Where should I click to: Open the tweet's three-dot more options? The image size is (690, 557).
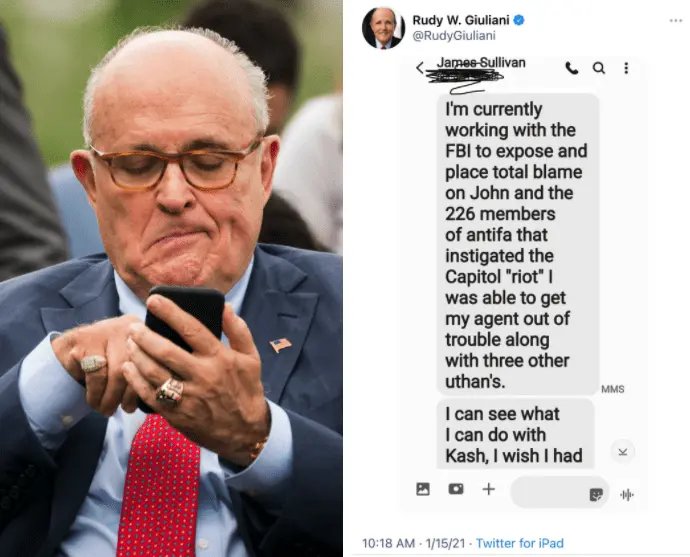pos(675,21)
